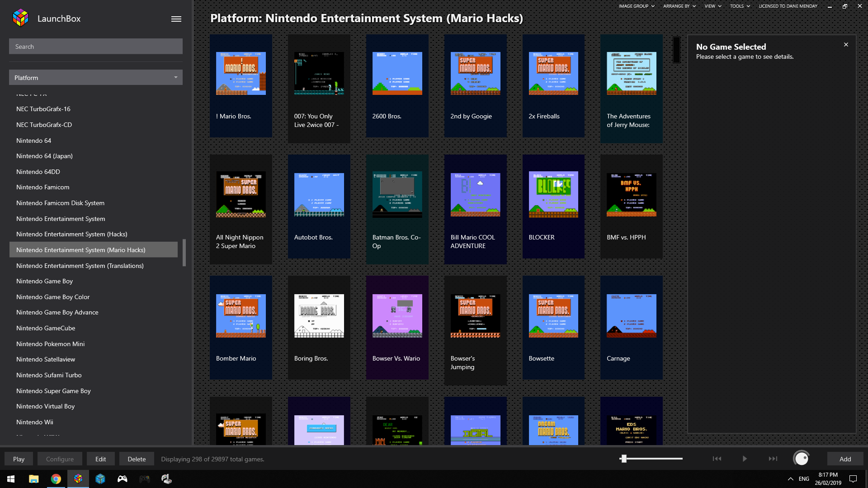Play the music track

745,459
